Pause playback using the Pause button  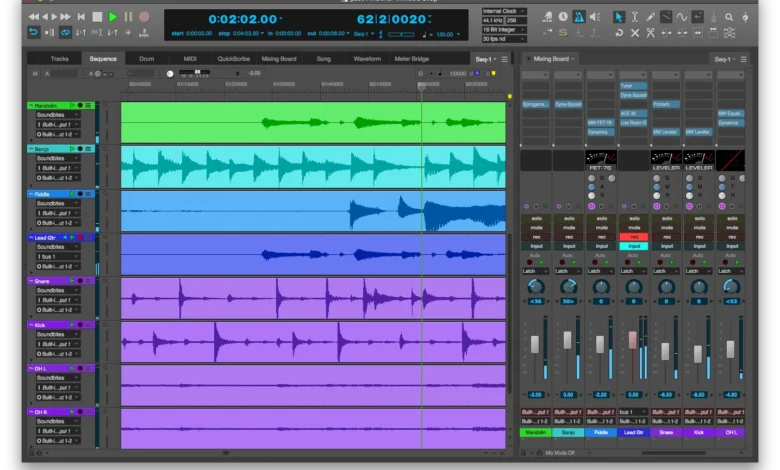tap(128, 17)
